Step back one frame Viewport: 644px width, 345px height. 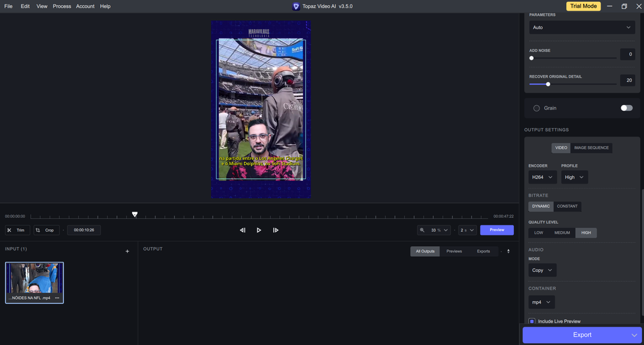[243, 230]
